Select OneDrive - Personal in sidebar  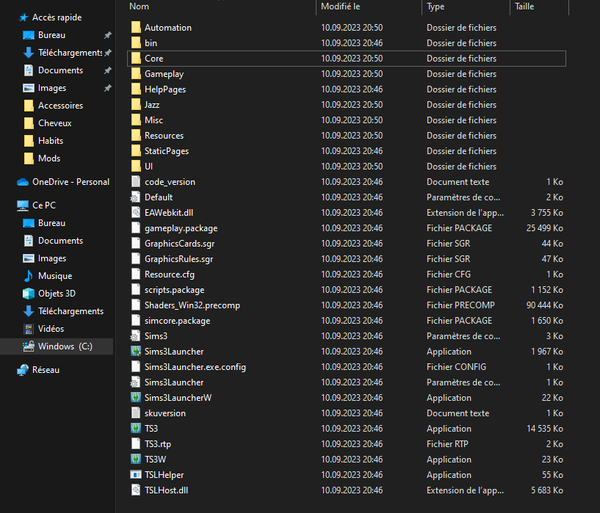tap(71, 182)
